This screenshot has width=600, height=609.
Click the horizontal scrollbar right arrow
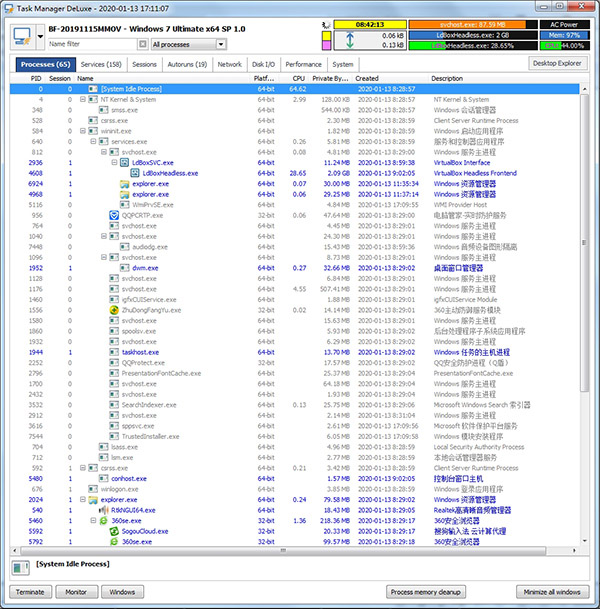pos(574,550)
